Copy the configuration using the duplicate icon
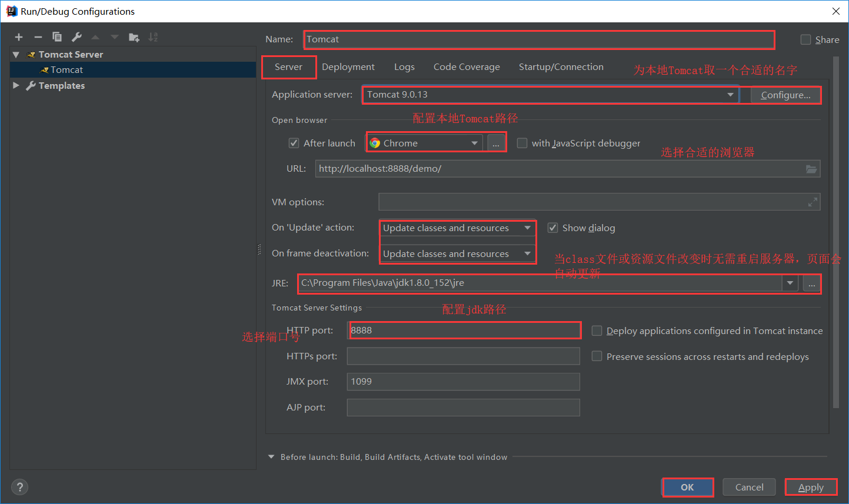This screenshot has width=849, height=504. click(57, 37)
